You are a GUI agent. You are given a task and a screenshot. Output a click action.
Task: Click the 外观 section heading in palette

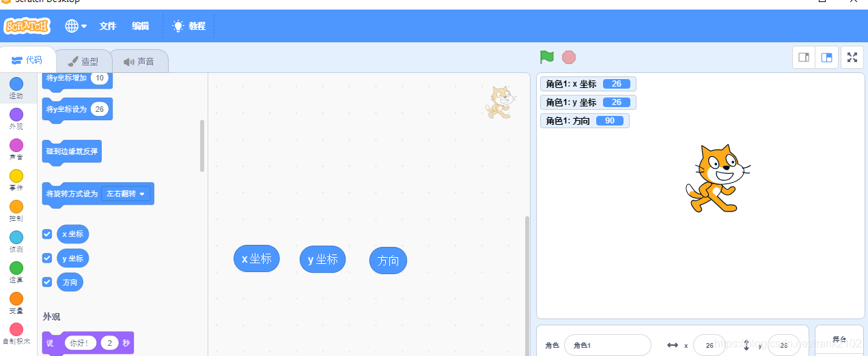click(51, 316)
